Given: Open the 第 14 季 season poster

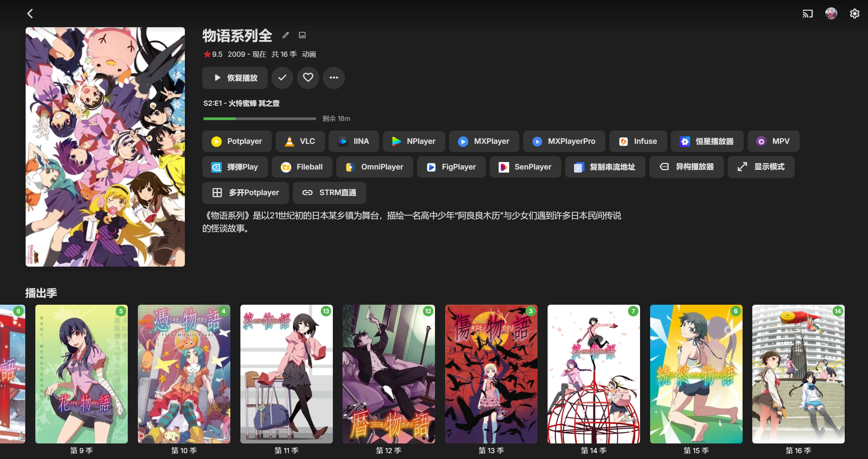Looking at the screenshot, I should 594,374.
